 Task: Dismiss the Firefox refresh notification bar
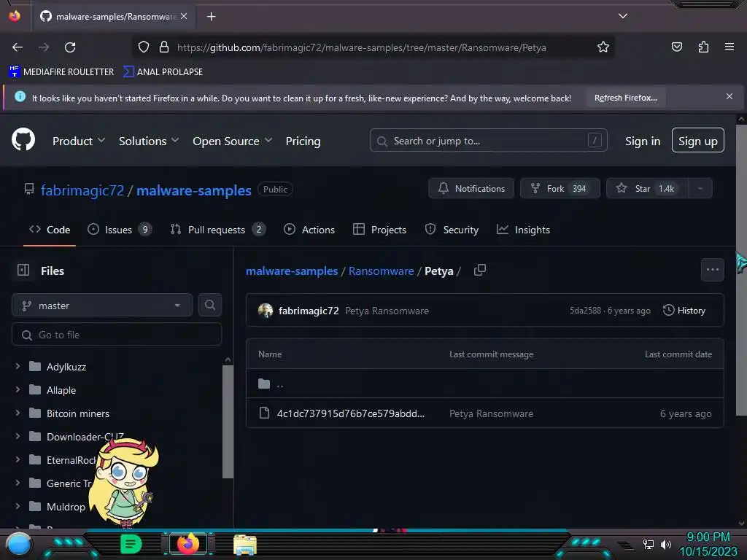click(729, 96)
